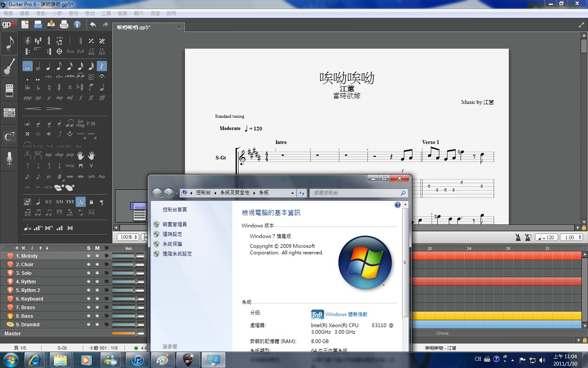This screenshot has width=588, height=368.
Task: Select the key signature tool
Action: point(38,40)
